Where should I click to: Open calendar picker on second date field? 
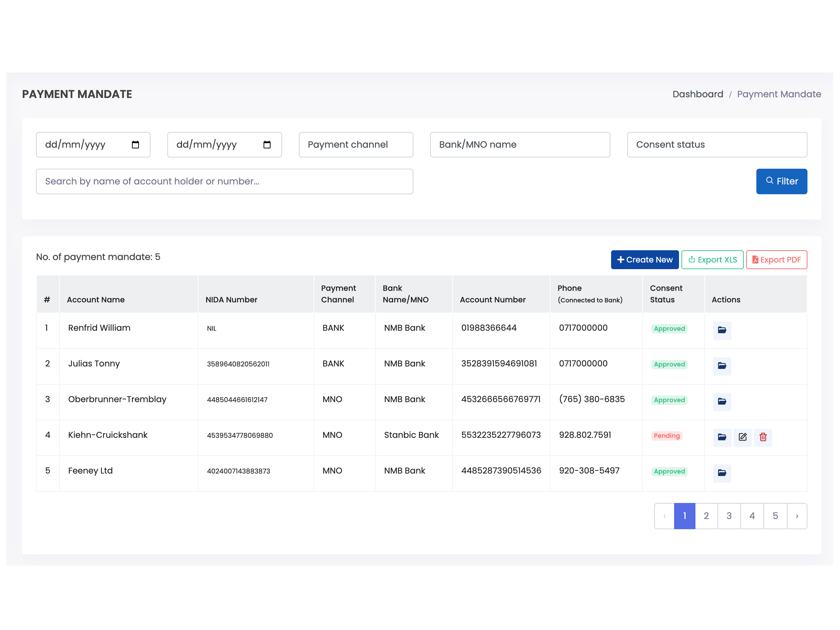267,145
